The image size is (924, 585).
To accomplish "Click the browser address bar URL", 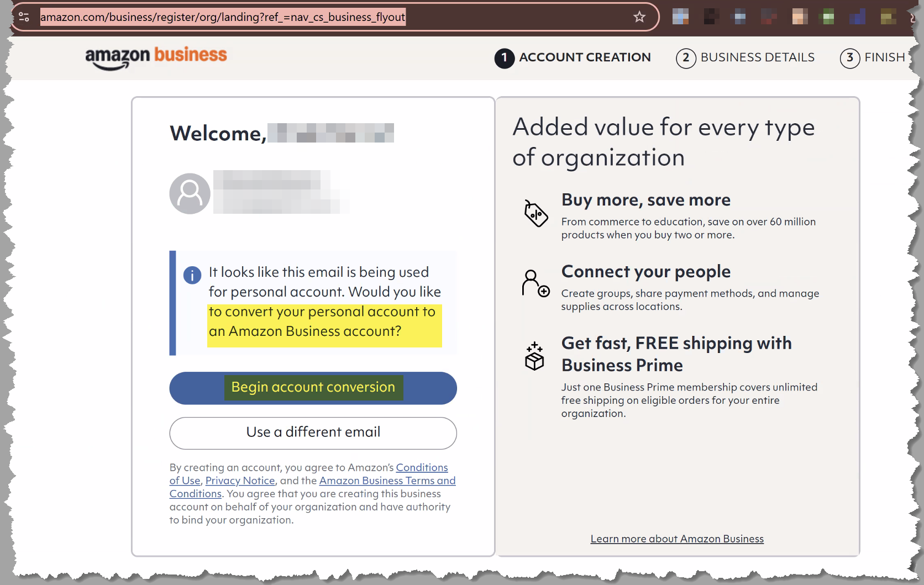I will pyautogui.click(x=223, y=17).
